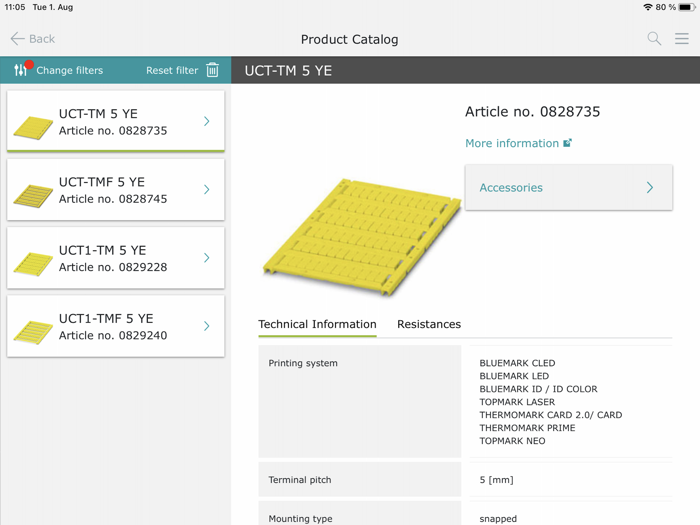Click TOPMARK NEO value
This screenshot has width=700, height=525.
coord(512,441)
